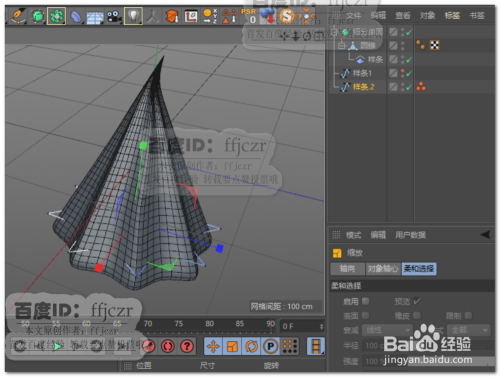This screenshot has width=500, height=377.
Task: Click the orange S plugin icon
Action: point(287,16)
